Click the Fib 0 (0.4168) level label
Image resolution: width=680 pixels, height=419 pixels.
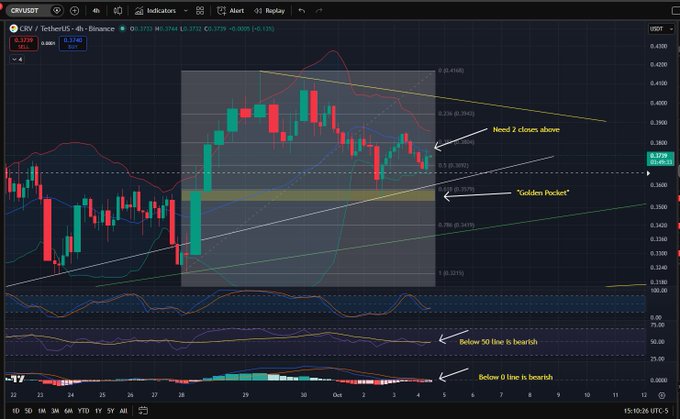click(x=451, y=70)
